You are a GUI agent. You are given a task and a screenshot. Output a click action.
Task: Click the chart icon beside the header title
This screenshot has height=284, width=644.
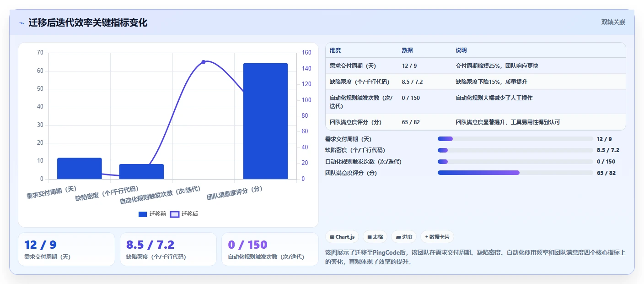coord(21,23)
